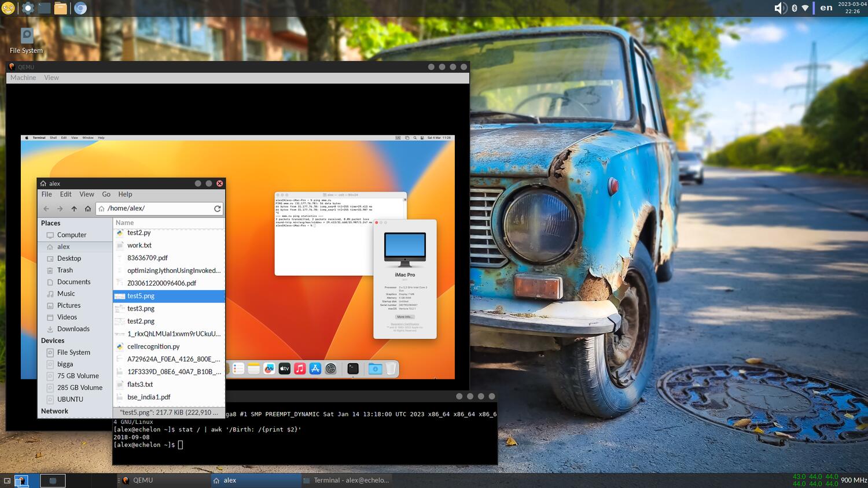Select the file flats3.txt
The image size is (868, 488).
coord(168,385)
